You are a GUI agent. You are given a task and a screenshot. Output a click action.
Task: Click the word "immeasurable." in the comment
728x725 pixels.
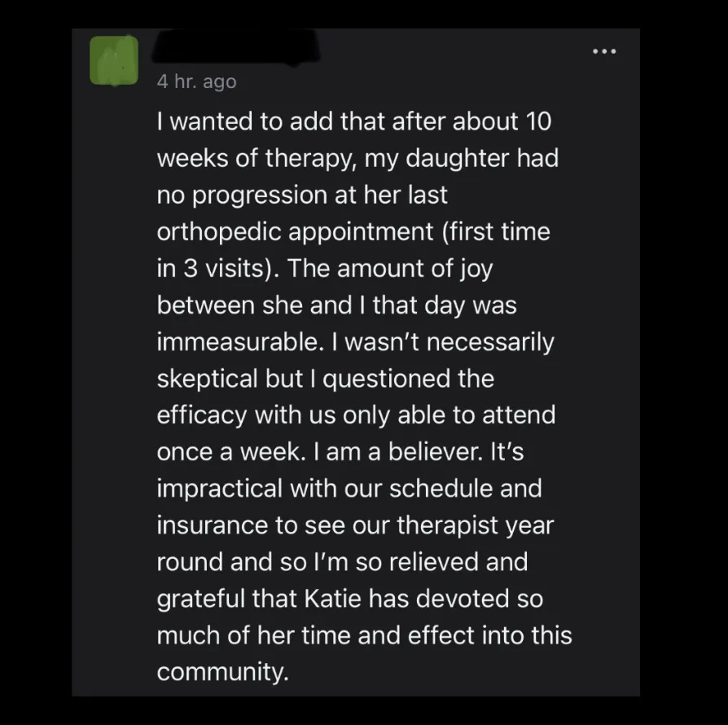240,342
